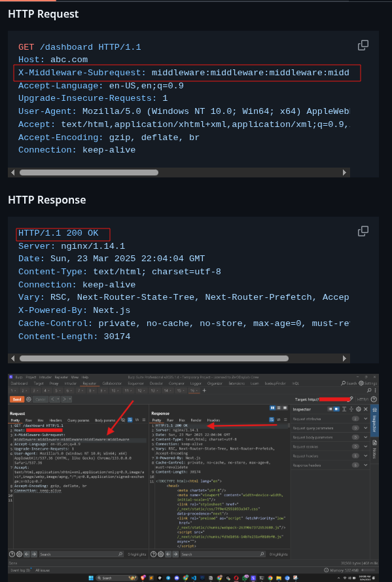The width and height of the screenshot is (392, 582).
Task: Click the Send button in Repeater
Action: point(17,399)
